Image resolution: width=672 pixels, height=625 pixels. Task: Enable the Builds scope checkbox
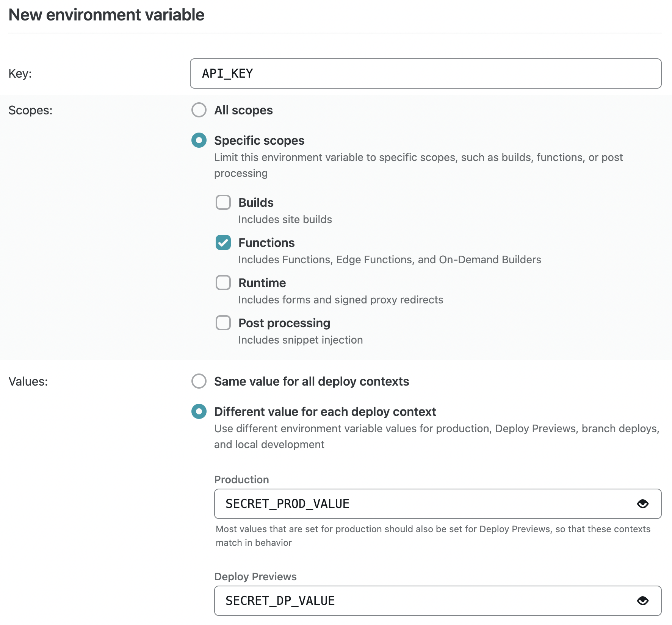coord(223,203)
